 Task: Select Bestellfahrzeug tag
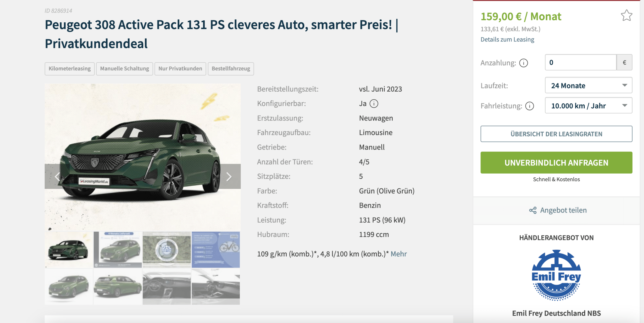click(231, 69)
